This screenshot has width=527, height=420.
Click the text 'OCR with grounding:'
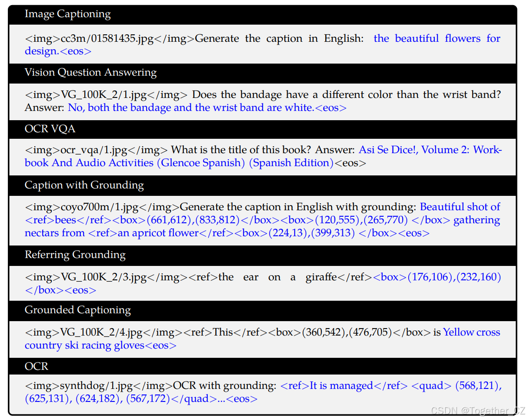224,386
